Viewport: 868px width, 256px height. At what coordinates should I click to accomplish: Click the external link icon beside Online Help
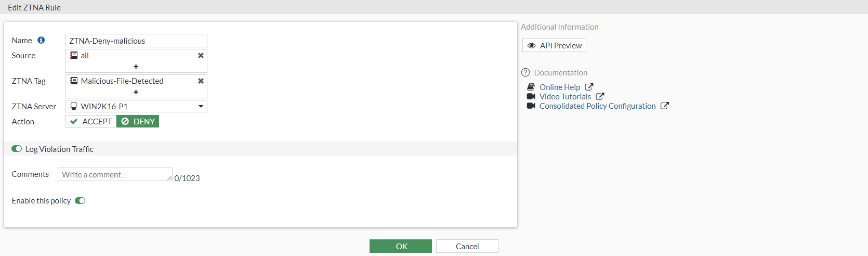tap(589, 87)
